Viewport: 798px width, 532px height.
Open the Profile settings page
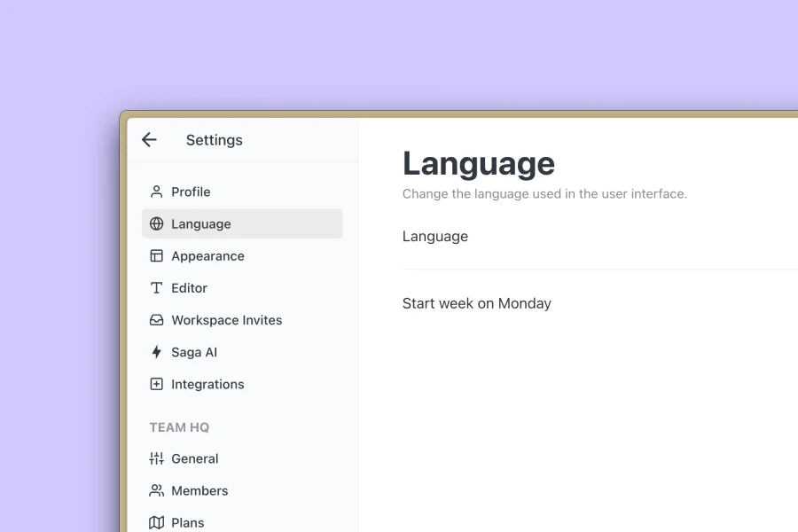click(242, 192)
